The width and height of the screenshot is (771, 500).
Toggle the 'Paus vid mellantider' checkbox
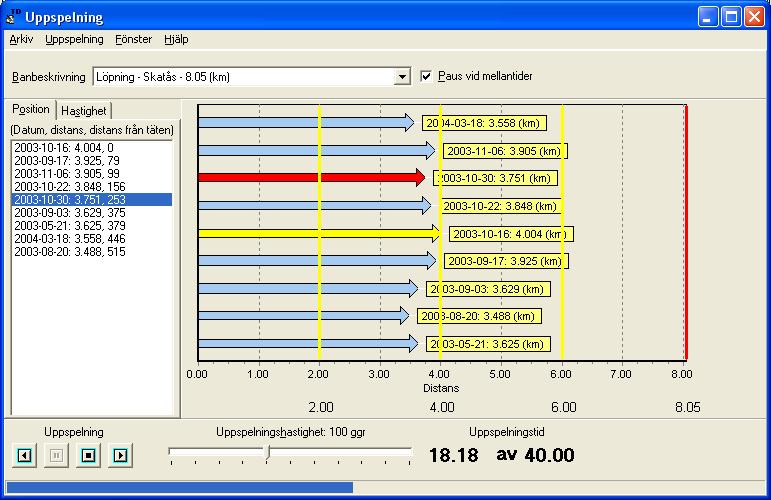426,76
